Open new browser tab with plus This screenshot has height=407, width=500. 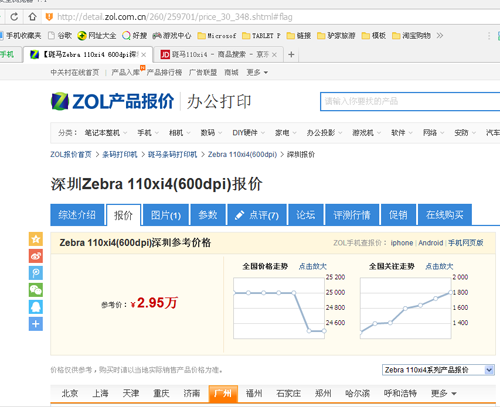click(x=291, y=54)
